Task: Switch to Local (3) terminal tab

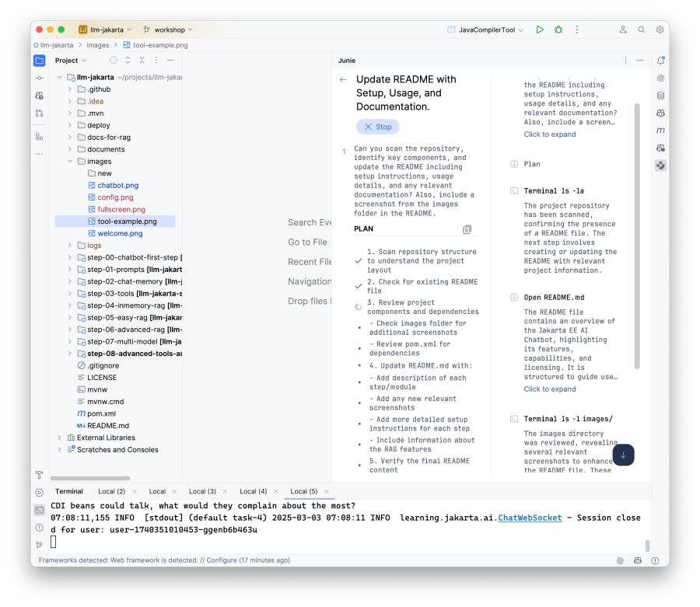Action: pos(202,491)
